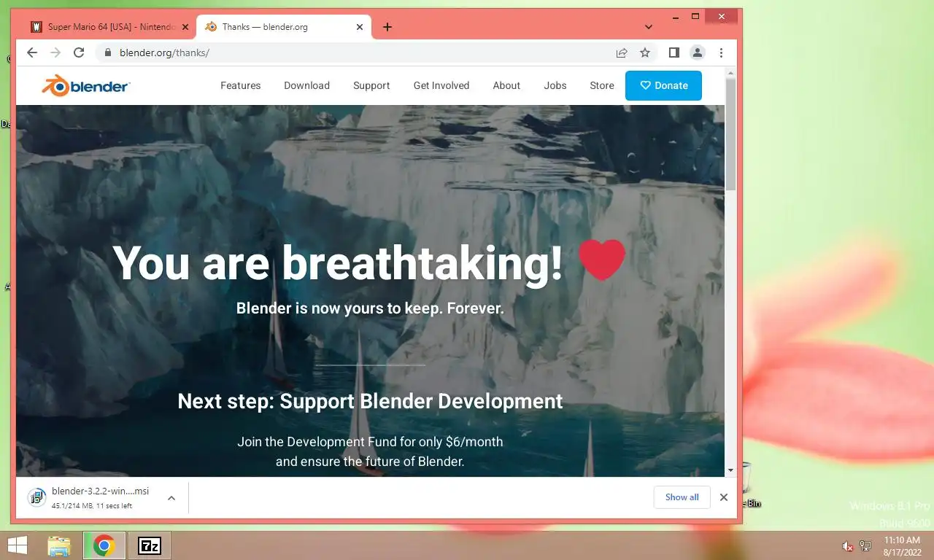Screen dimensions: 934x560
Task: Click the lock icon in the address bar
Action: (107, 52)
